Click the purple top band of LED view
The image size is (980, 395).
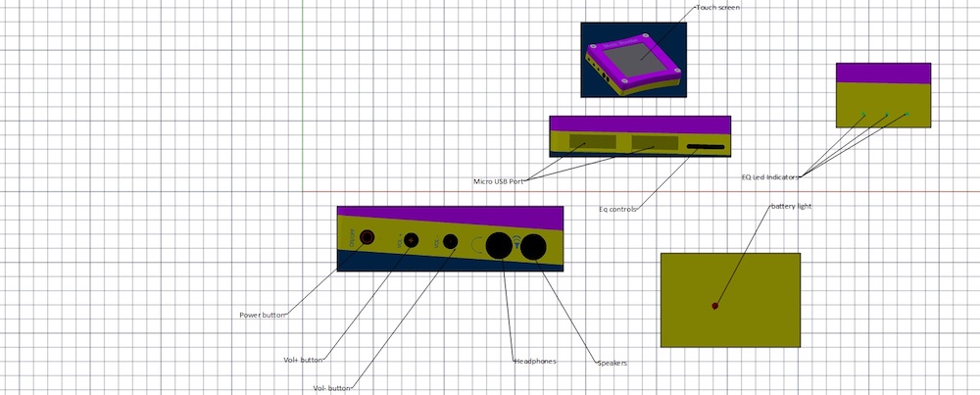coord(883,74)
